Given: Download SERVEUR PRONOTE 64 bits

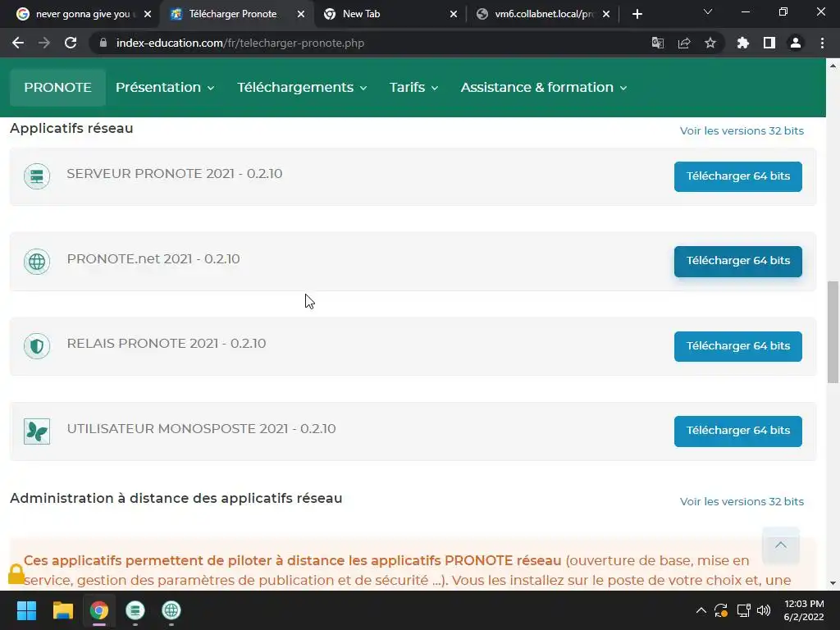Looking at the screenshot, I should (737, 176).
